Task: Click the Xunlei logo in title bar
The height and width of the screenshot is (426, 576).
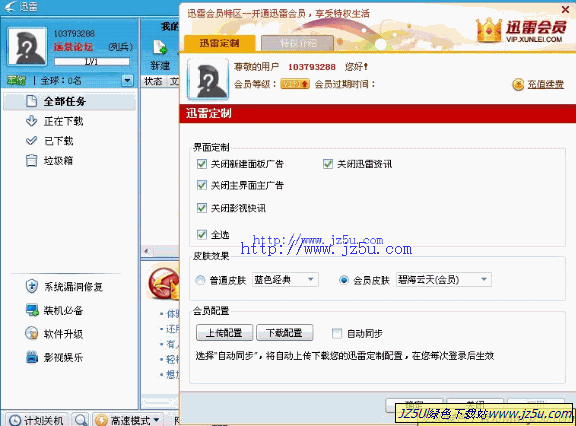Action: click(10, 6)
